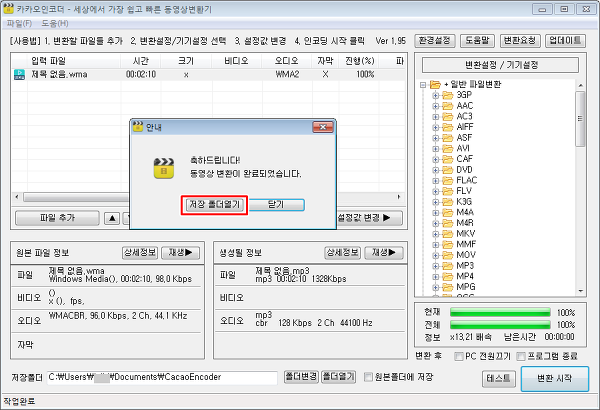Select the K3G folder icon
The height and width of the screenshot is (410, 600).
point(447,202)
